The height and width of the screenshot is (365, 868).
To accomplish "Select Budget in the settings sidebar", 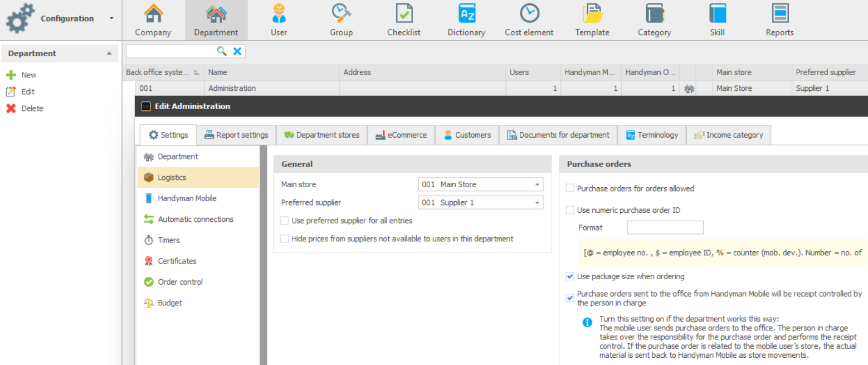I will coord(198,303).
